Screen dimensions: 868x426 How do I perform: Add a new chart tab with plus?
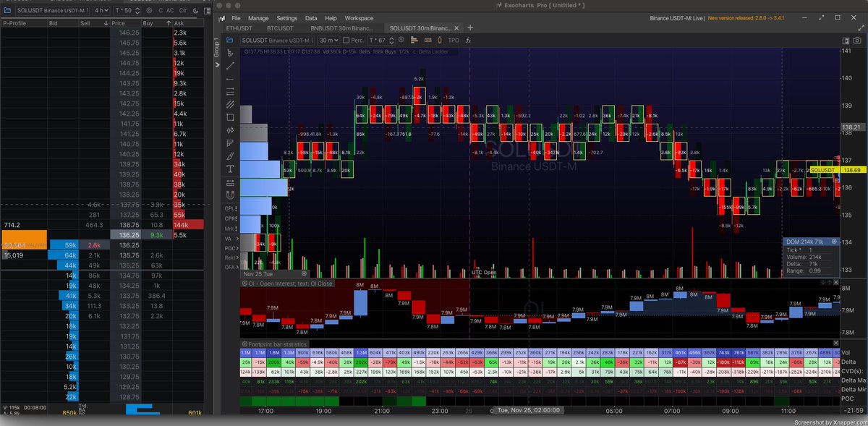[470, 27]
